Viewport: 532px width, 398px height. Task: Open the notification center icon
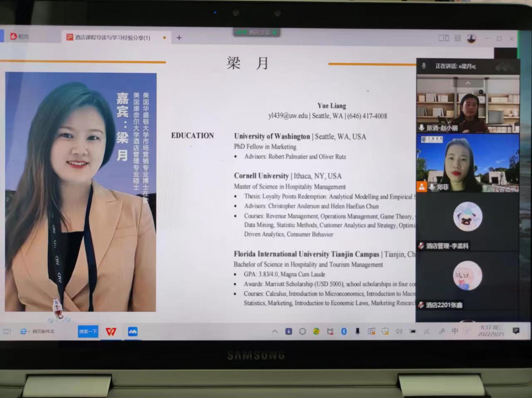[516, 331]
